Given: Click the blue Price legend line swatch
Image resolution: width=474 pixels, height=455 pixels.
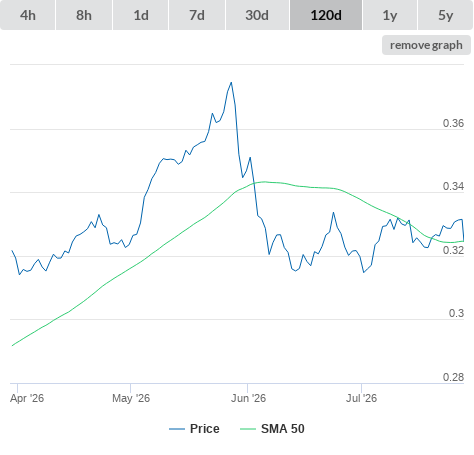Looking at the screenshot, I should (x=177, y=429).
